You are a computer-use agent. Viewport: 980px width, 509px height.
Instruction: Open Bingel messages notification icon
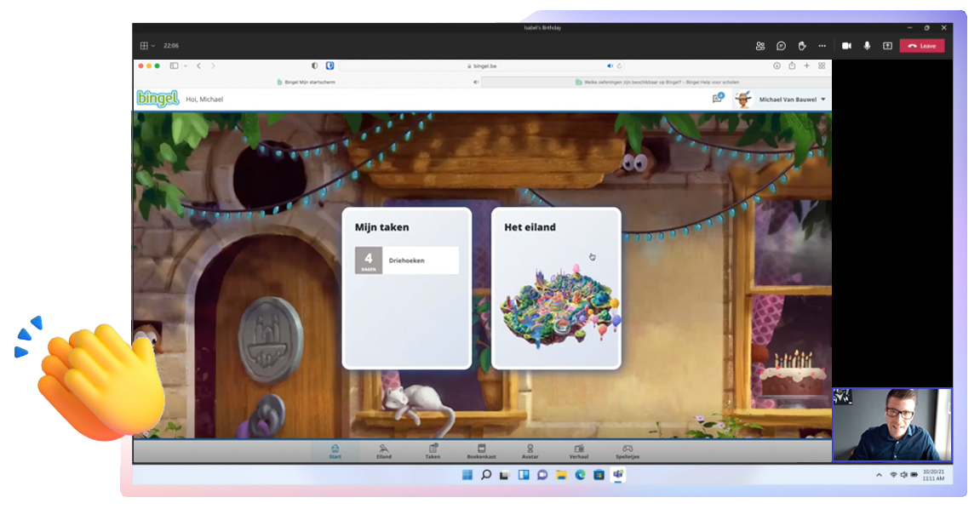pyautogui.click(x=718, y=98)
